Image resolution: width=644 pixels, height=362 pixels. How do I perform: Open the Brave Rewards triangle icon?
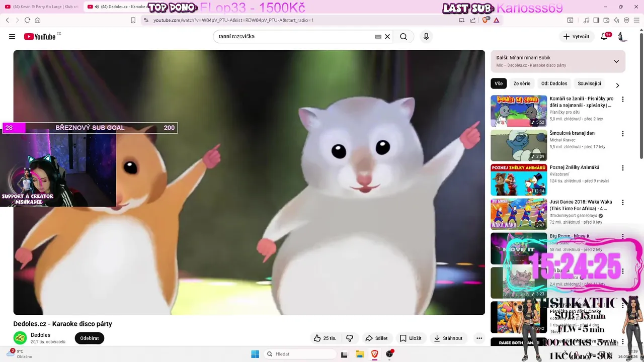pyautogui.click(x=497, y=20)
